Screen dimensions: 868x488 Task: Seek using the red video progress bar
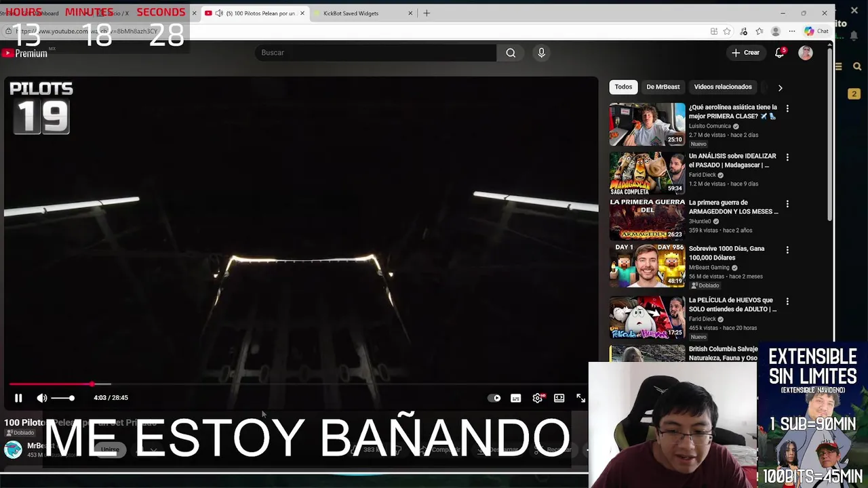coord(298,384)
